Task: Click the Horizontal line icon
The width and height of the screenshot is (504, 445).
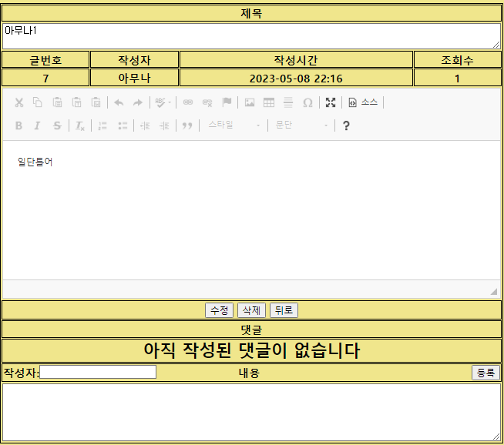Action: click(288, 102)
